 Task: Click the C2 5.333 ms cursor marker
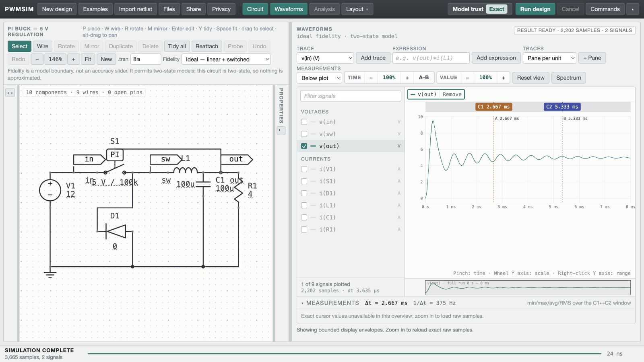[562, 107]
